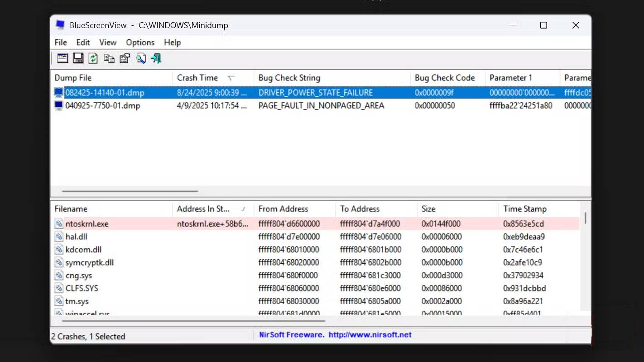The width and height of the screenshot is (644, 362).
Task: Open Properties via the toolbar icon
Action: [125, 58]
